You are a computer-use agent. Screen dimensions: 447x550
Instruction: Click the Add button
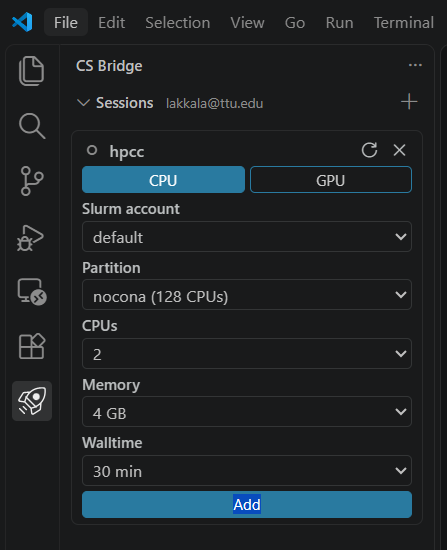(247, 504)
